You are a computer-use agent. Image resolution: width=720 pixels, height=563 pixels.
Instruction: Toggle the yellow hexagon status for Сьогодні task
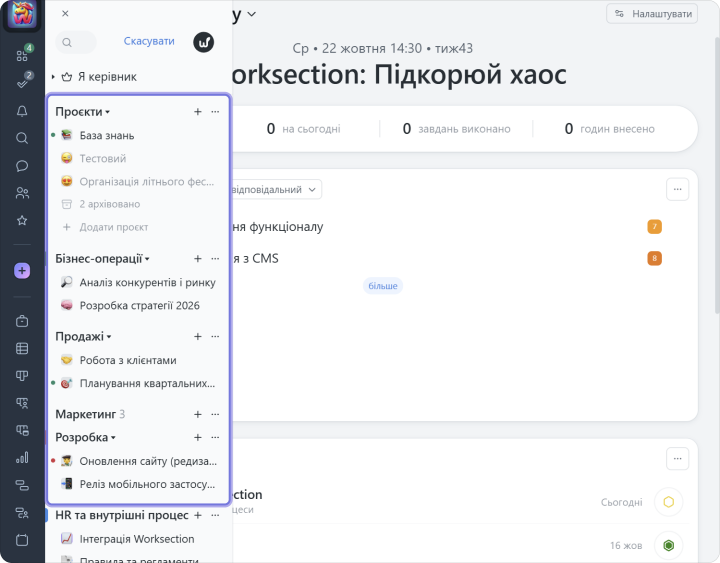click(x=668, y=502)
